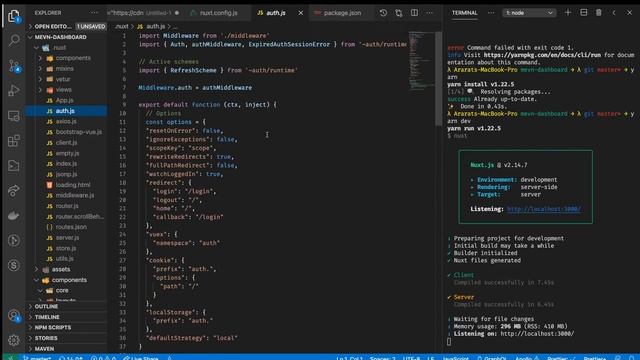Close the auth.js editor tab
640x360 pixels.
[x=301, y=13]
